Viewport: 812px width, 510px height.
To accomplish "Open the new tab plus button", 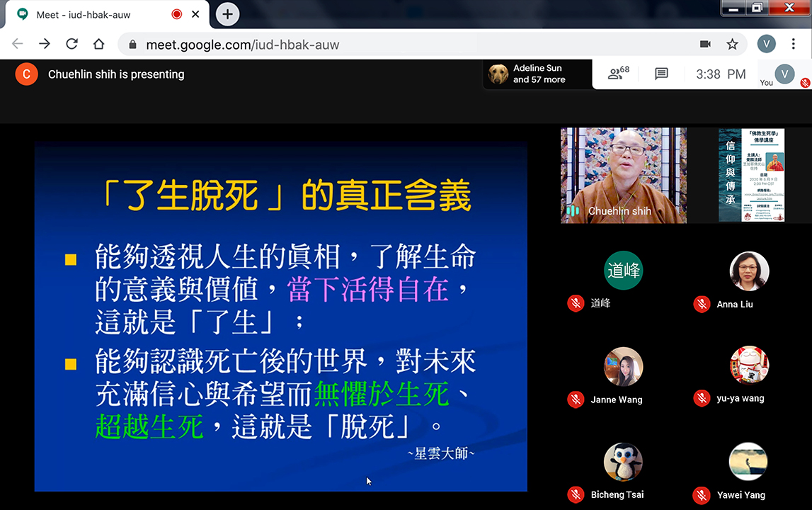I will (227, 14).
